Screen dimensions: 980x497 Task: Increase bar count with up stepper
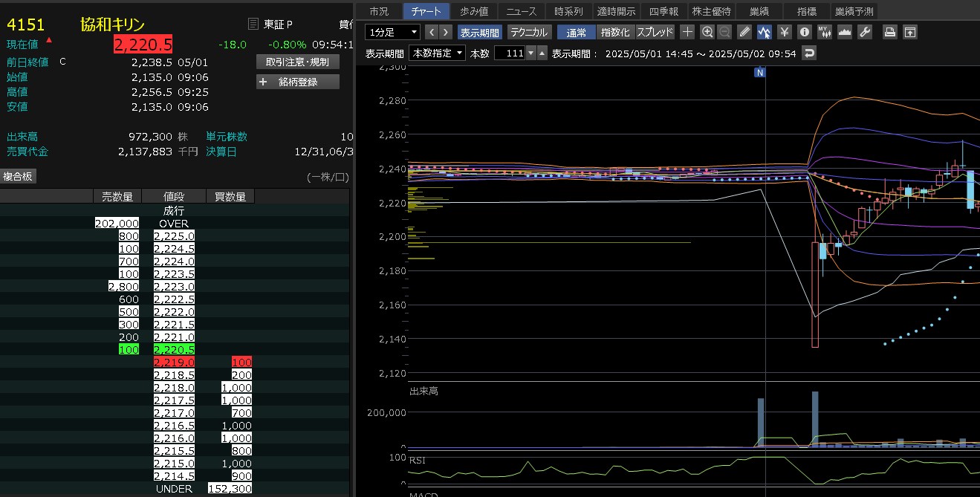tap(542, 53)
